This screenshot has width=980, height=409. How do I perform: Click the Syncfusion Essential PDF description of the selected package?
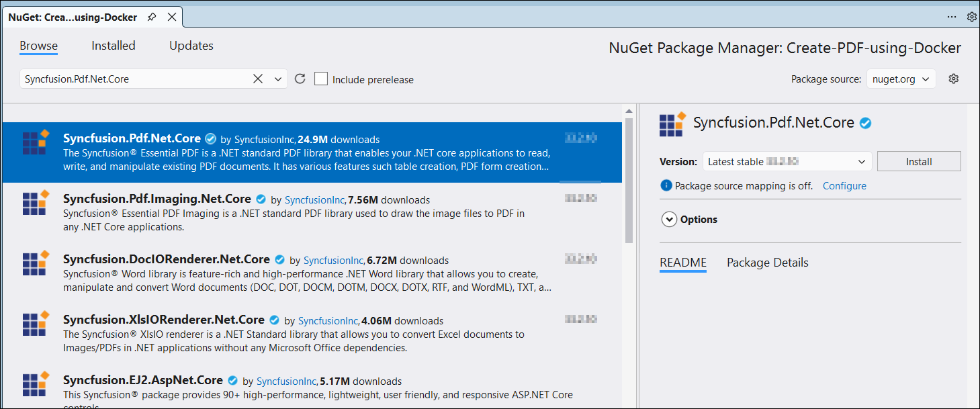tap(307, 160)
